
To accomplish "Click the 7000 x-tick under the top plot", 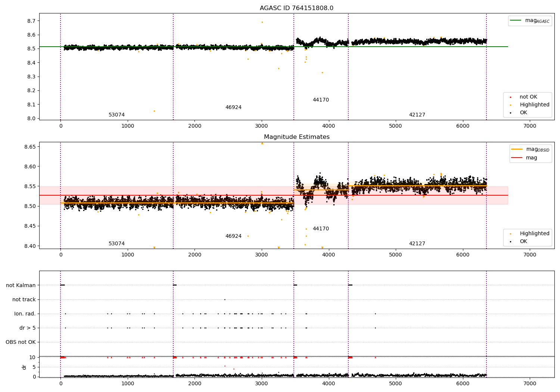I will pos(530,126).
